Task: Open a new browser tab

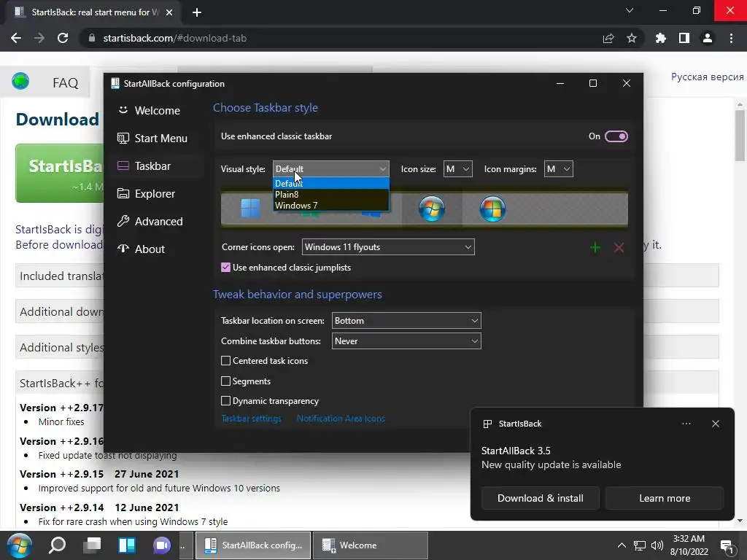Action: coord(197,12)
